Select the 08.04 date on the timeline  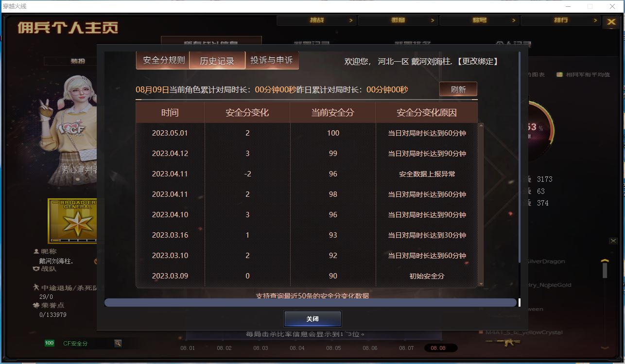(297, 348)
